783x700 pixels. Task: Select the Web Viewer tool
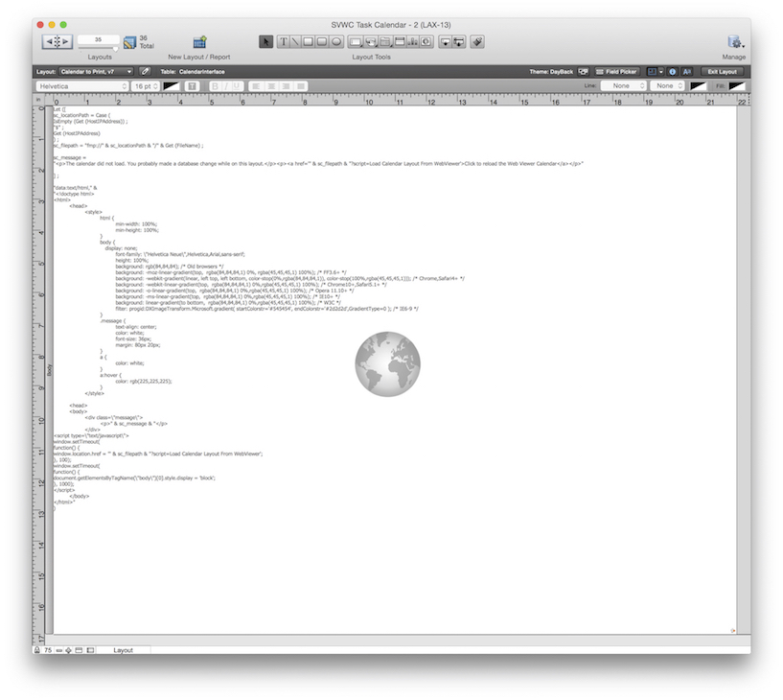pyautogui.click(x=426, y=42)
